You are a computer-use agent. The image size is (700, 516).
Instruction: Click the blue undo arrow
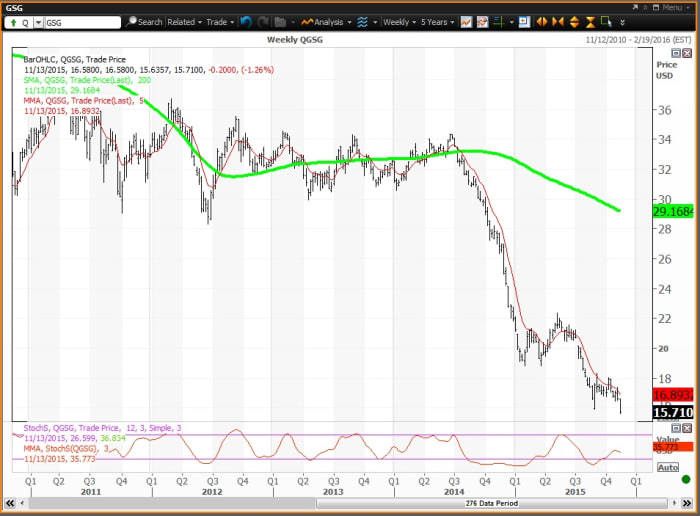tap(246, 21)
